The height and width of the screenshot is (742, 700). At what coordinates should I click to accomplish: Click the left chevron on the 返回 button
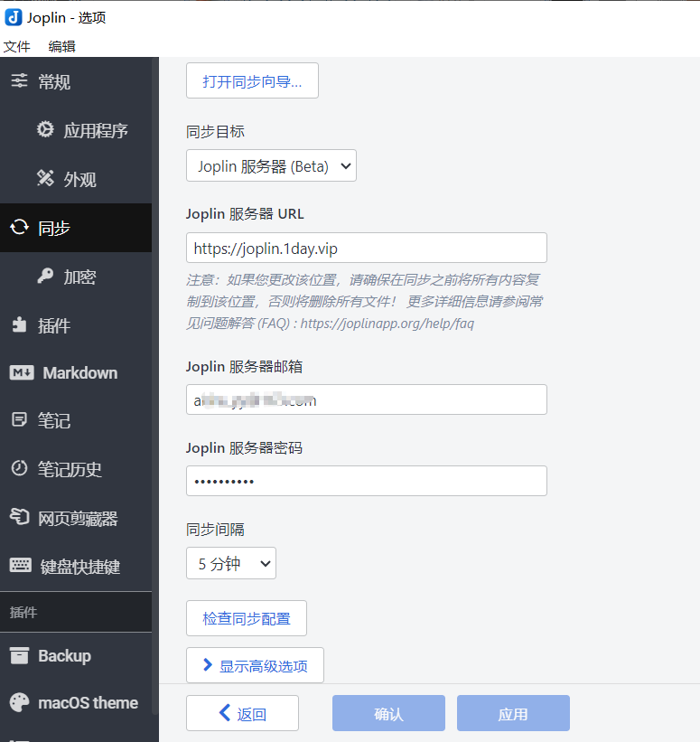pos(225,712)
